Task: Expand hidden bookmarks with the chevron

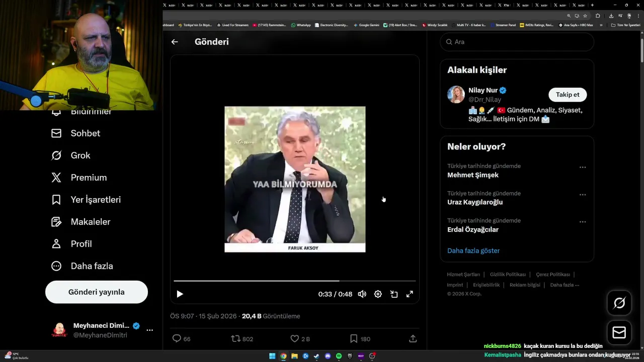Action: click(x=601, y=25)
